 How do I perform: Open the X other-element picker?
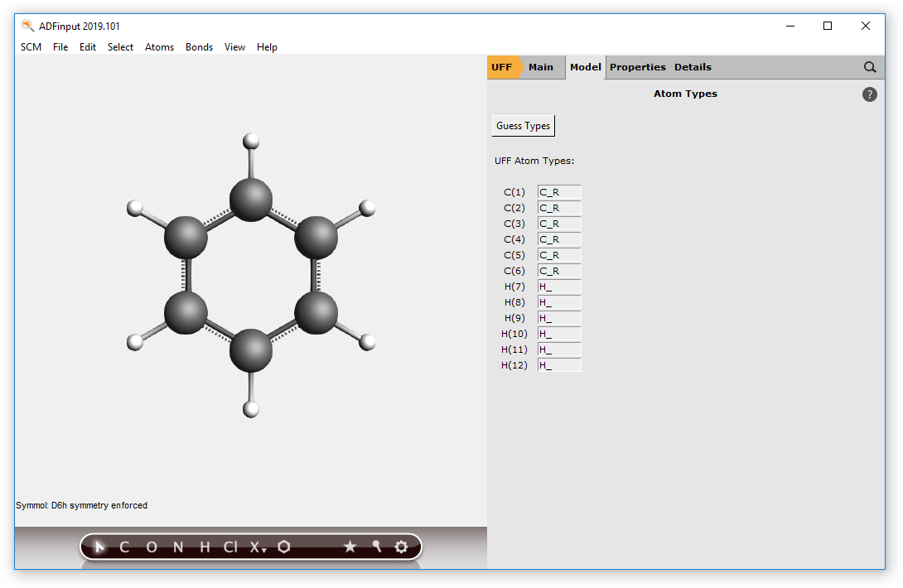tap(258, 547)
